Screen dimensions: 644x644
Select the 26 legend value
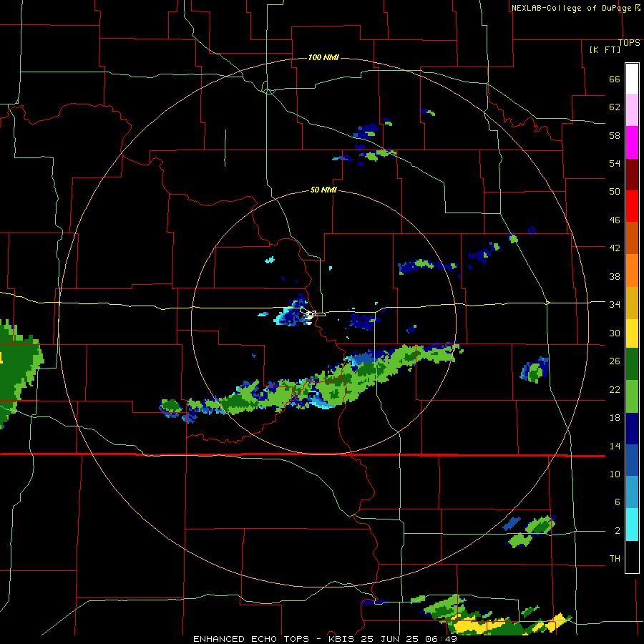point(615,361)
